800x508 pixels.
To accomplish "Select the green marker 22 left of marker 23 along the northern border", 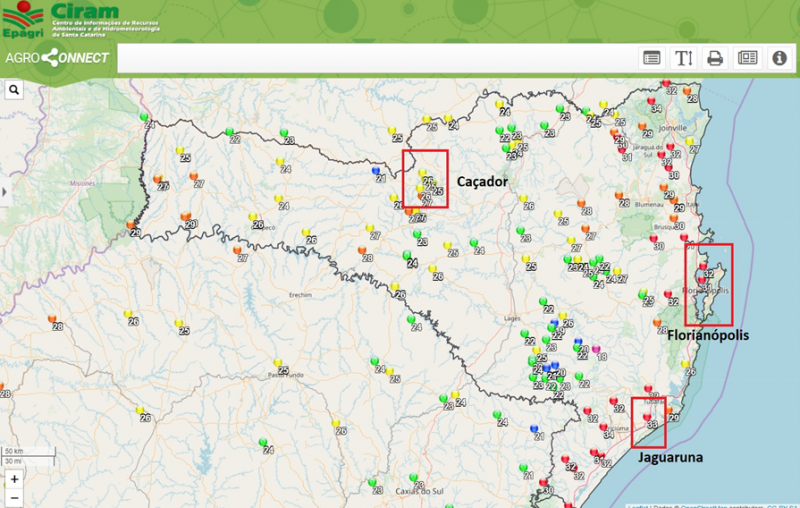I will coord(230,132).
